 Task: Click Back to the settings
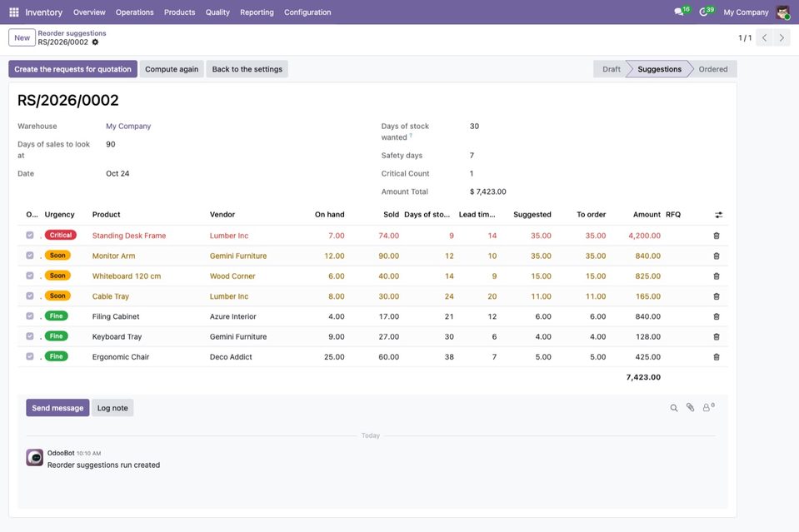click(247, 69)
